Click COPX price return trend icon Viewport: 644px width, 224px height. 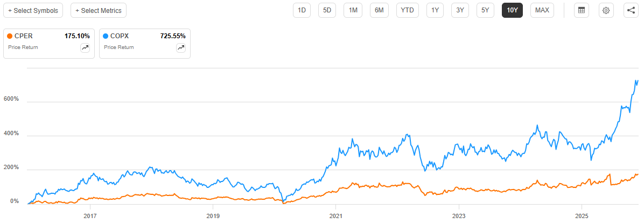point(181,48)
